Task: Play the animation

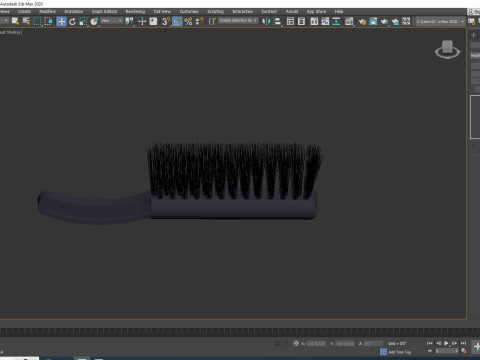Action: (x=447, y=343)
